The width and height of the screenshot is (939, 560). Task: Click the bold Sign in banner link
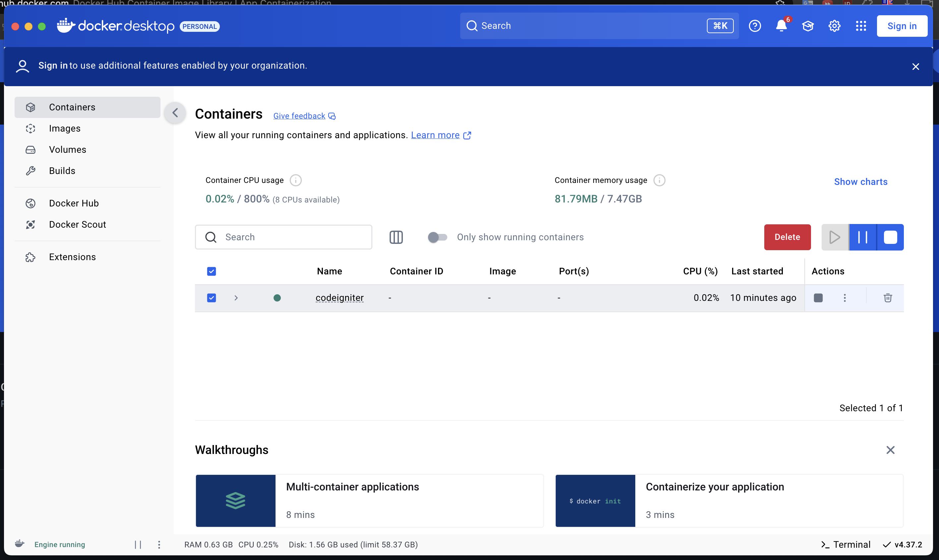pyautogui.click(x=53, y=65)
